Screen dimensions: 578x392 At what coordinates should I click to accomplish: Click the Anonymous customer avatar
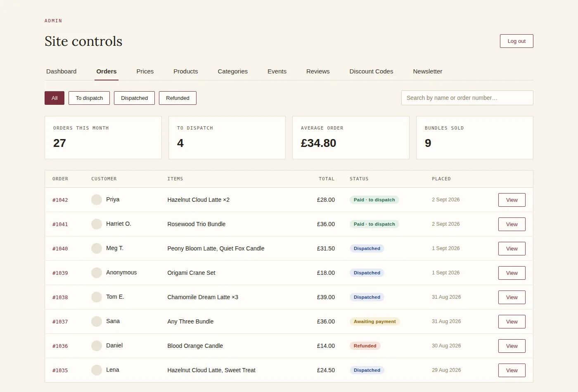click(x=97, y=273)
